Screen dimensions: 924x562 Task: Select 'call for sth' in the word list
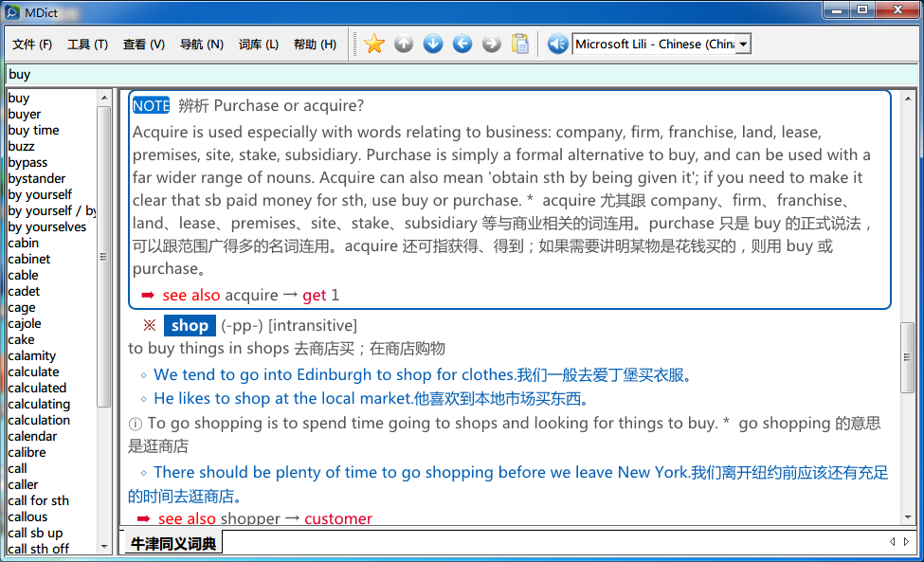[38, 500]
